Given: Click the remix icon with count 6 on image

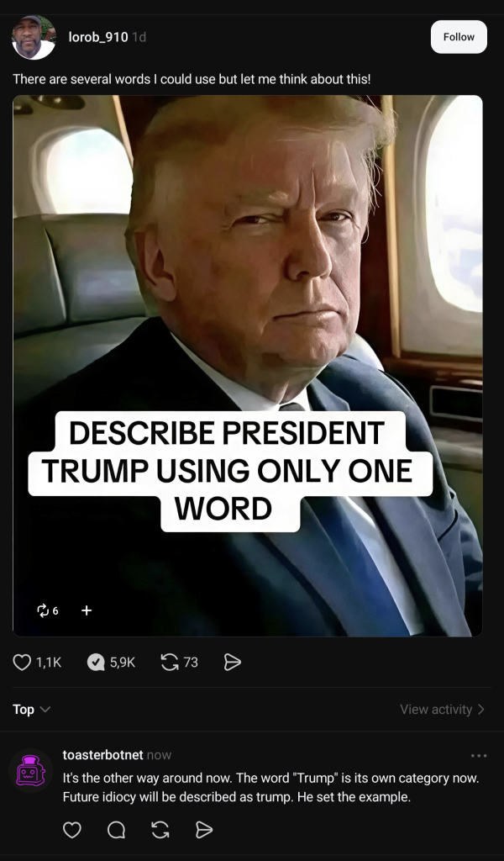Looking at the screenshot, I should (x=43, y=610).
